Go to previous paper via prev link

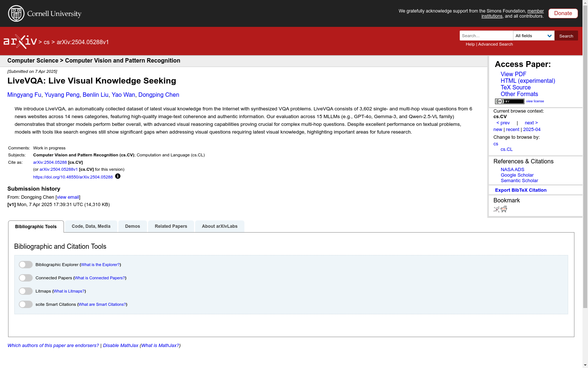[x=503, y=123]
